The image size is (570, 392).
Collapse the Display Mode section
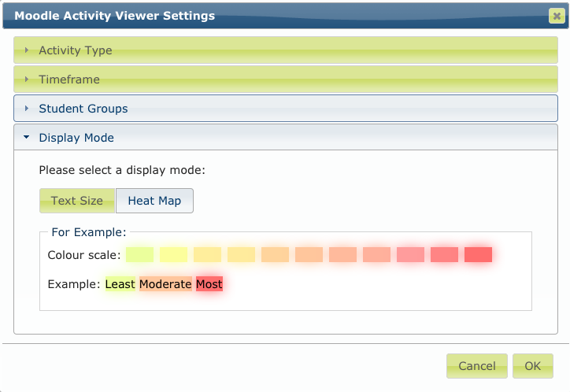(76, 138)
